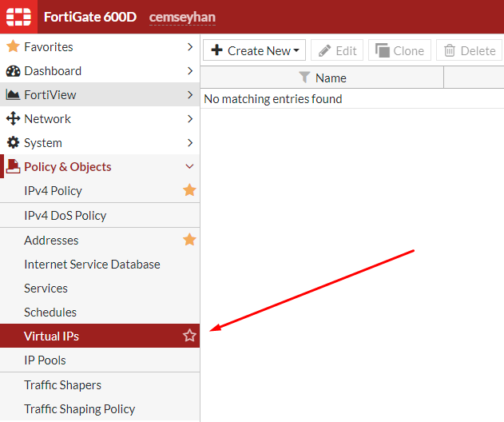This screenshot has width=504, height=422.
Task: Click the Create New button label
Action: pos(259,51)
